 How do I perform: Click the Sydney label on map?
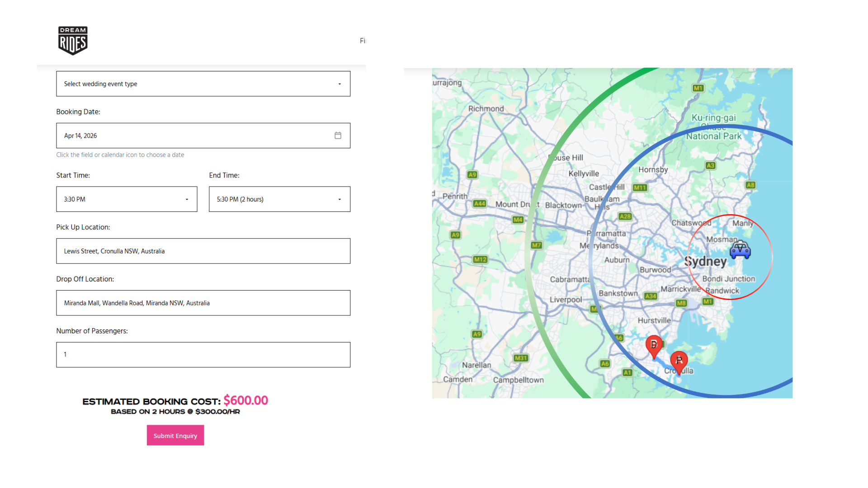(x=705, y=262)
